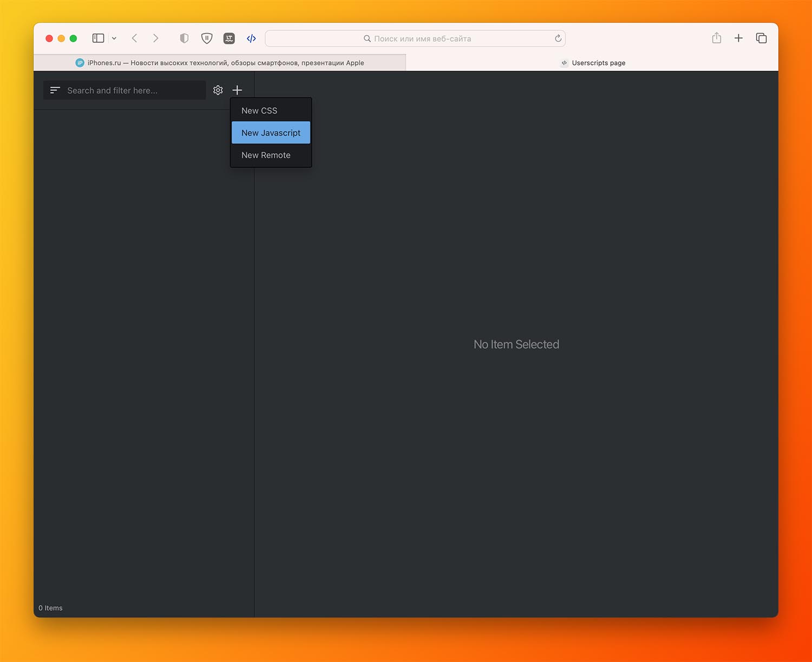The height and width of the screenshot is (662, 812).
Task: Click the iPhones.ru tab favicon
Action: [80, 63]
